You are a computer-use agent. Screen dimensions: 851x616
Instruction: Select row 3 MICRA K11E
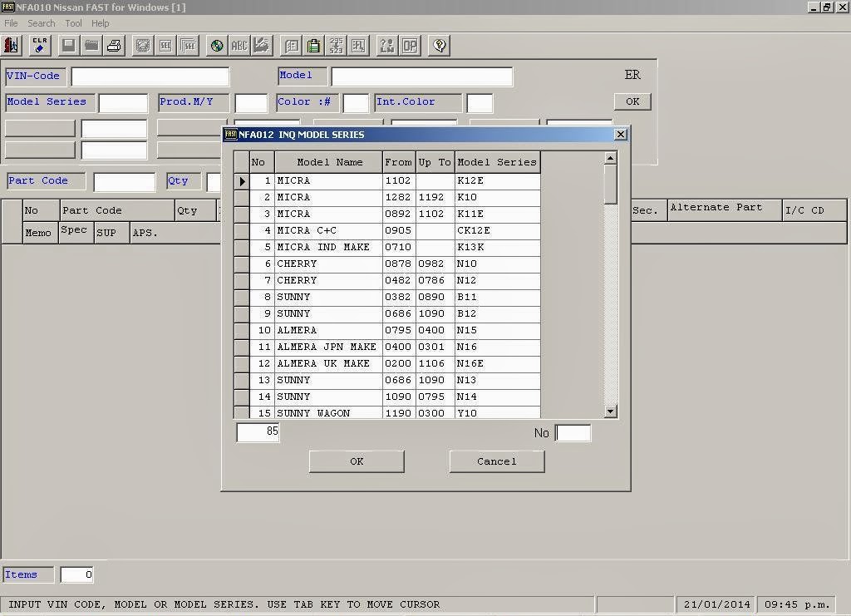[x=395, y=214]
